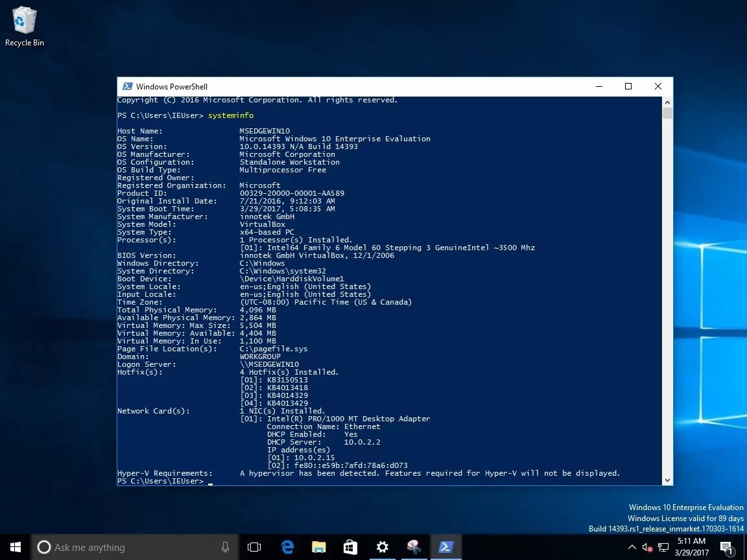This screenshot has height=560, width=747.
Task: Click the WORKGROUP domain value
Action: tap(260, 356)
